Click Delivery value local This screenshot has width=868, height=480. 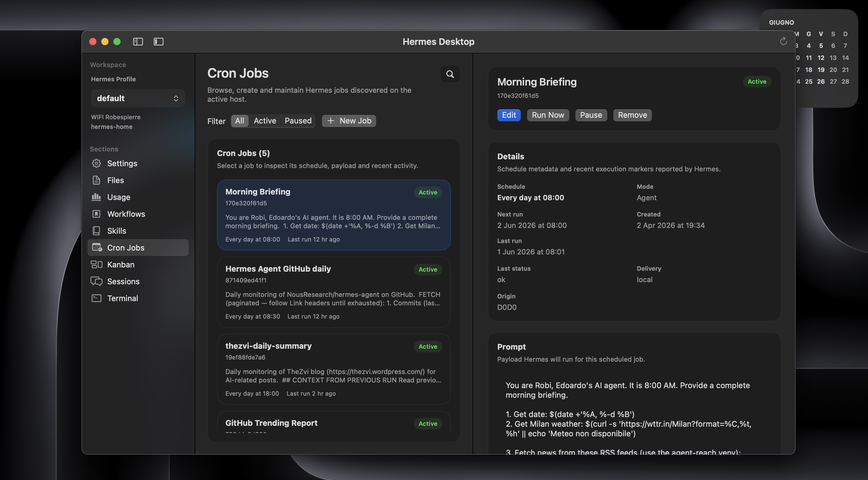point(645,279)
